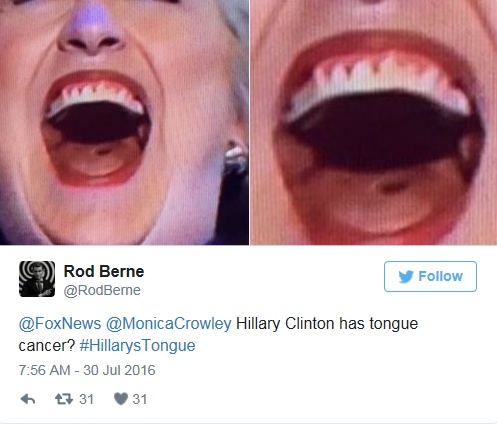Screen dimensions: 497x424
Task: Open the @FoxNews mention
Action: coord(60,324)
